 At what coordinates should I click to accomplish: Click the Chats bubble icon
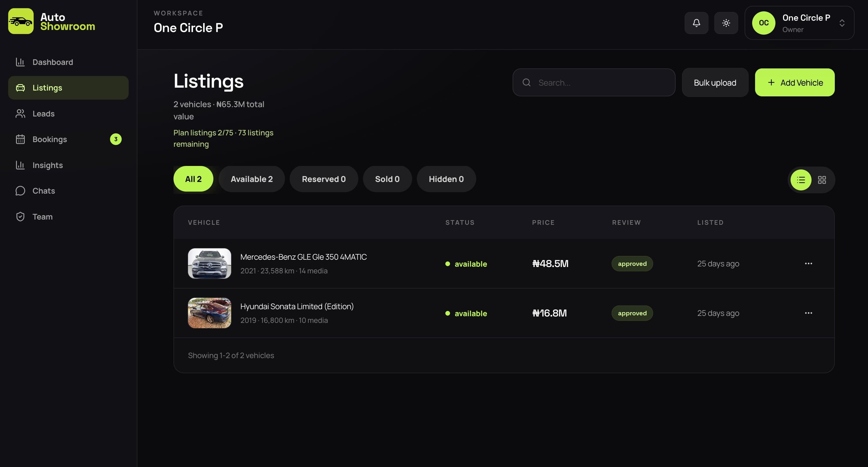coord(20,191)
